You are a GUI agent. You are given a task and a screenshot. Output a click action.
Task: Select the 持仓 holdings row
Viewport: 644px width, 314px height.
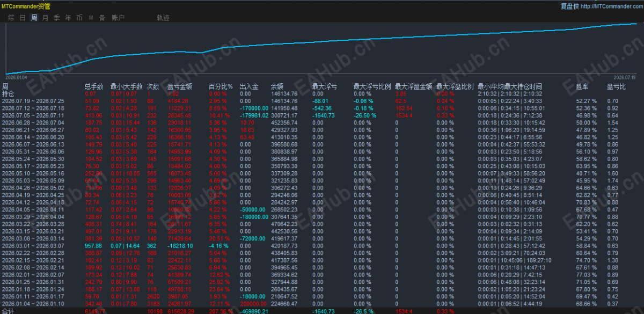click(322, 93)
